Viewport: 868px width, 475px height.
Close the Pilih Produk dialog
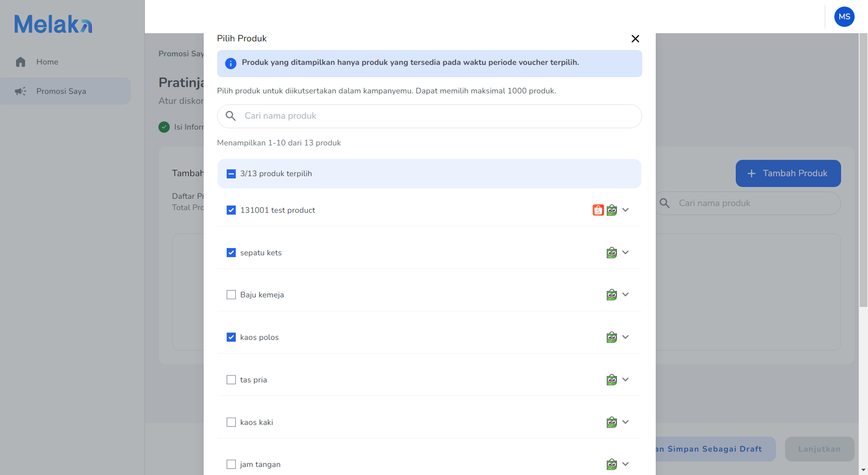(x=635, y=39)
